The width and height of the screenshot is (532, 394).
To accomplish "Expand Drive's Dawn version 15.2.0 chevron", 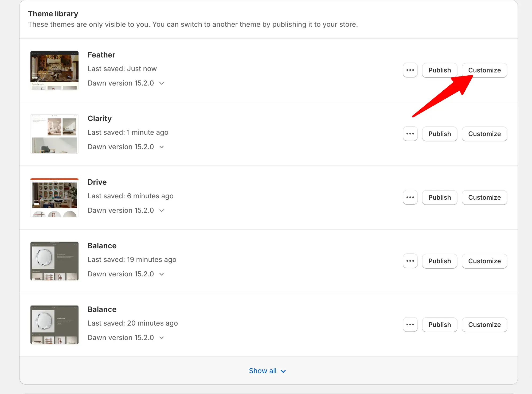I will (x=162, y=211).
